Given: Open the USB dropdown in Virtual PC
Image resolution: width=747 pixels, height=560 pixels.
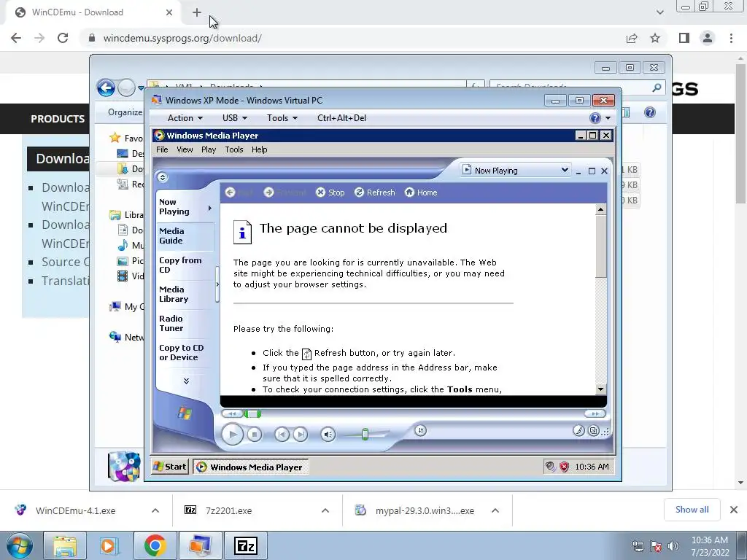Looking at the screenshot, I should (x=234, y=118).
